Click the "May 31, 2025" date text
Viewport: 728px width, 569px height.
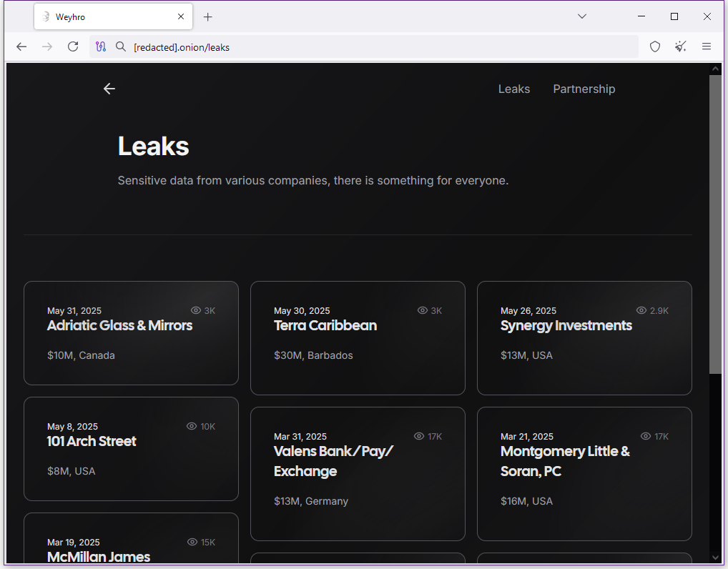click(x=74, y=310)
